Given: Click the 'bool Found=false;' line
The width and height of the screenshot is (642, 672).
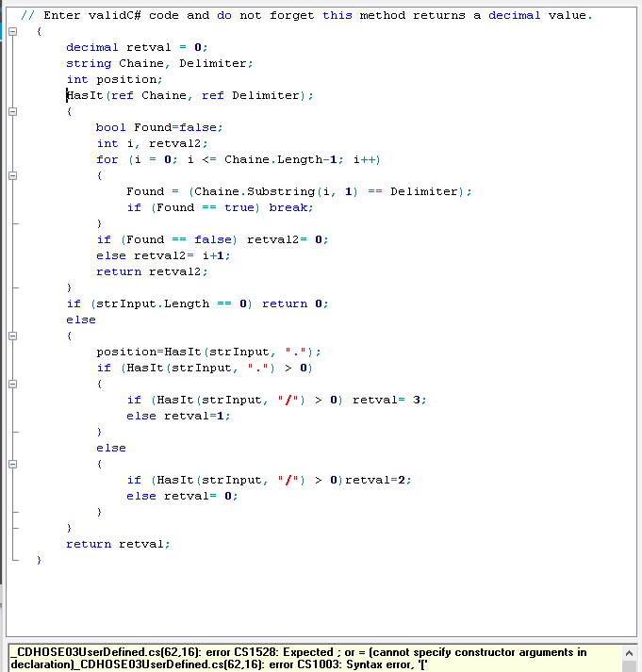Looking at the screenshot, I should pos(159,128).
